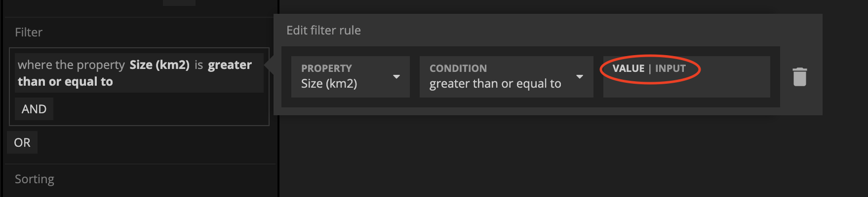Viewport: 868px width, 197px height.
Task: Click bold Size (km2) in rule summary
Action: point(159,65)
